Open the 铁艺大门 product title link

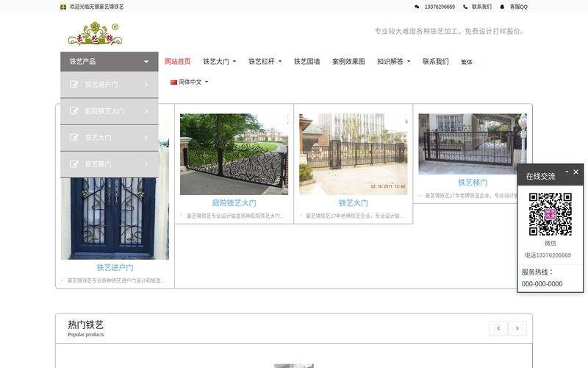(354, 203)
